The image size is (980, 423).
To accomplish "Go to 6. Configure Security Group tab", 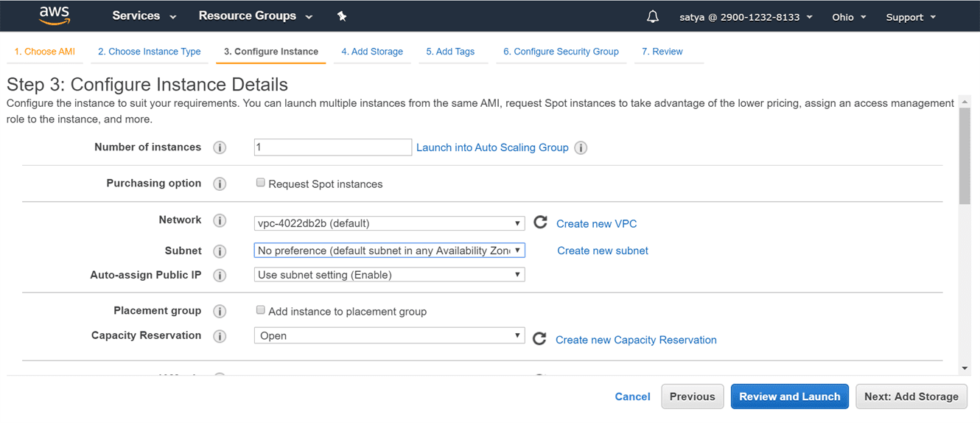I will [561, 52].
